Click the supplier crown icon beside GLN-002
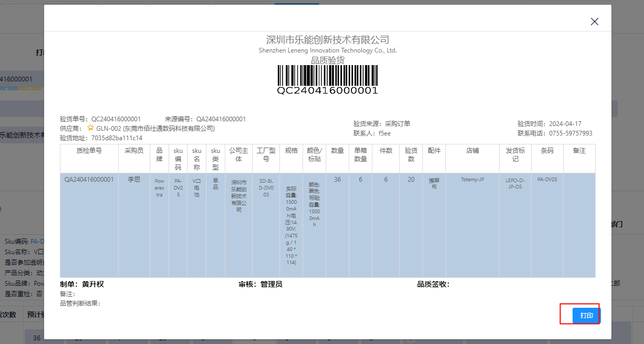The width and height of the screenshot is (644, 344). 91,128
